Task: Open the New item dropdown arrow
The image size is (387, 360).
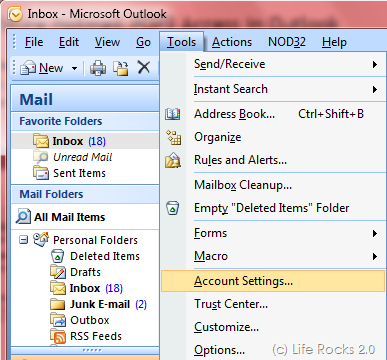Action: 74,69
